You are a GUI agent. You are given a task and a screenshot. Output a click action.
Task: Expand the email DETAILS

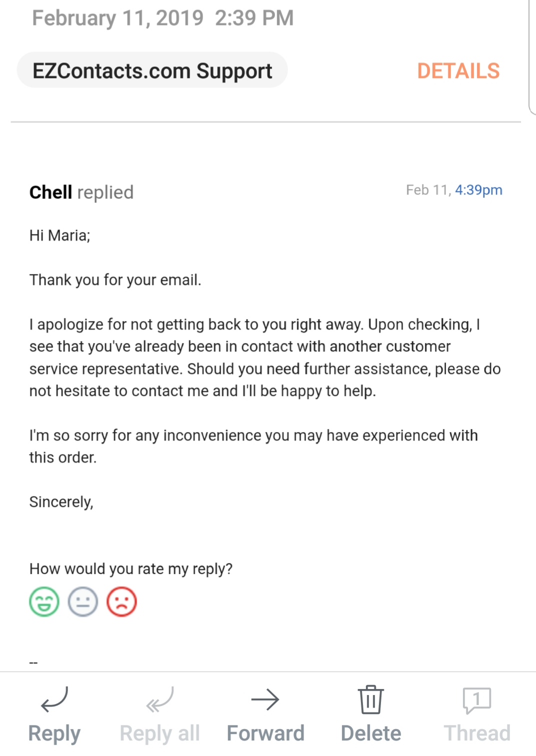458,71
